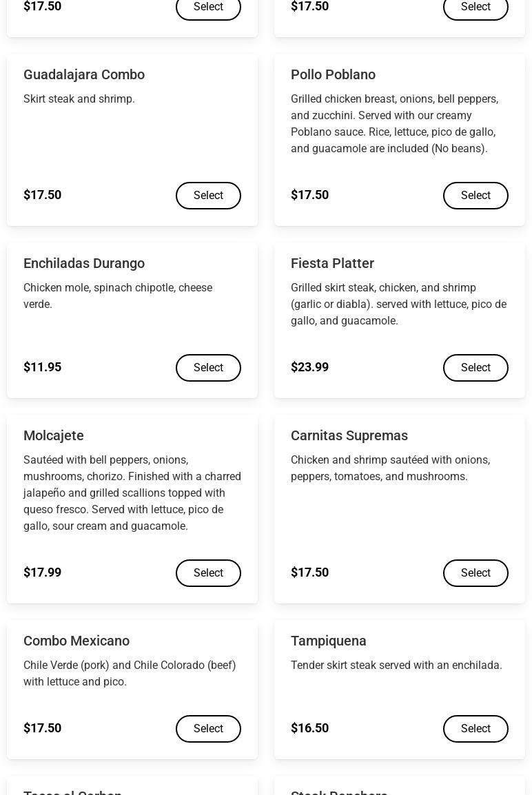Open the Enchiladas Durango heading

[84, 263]
